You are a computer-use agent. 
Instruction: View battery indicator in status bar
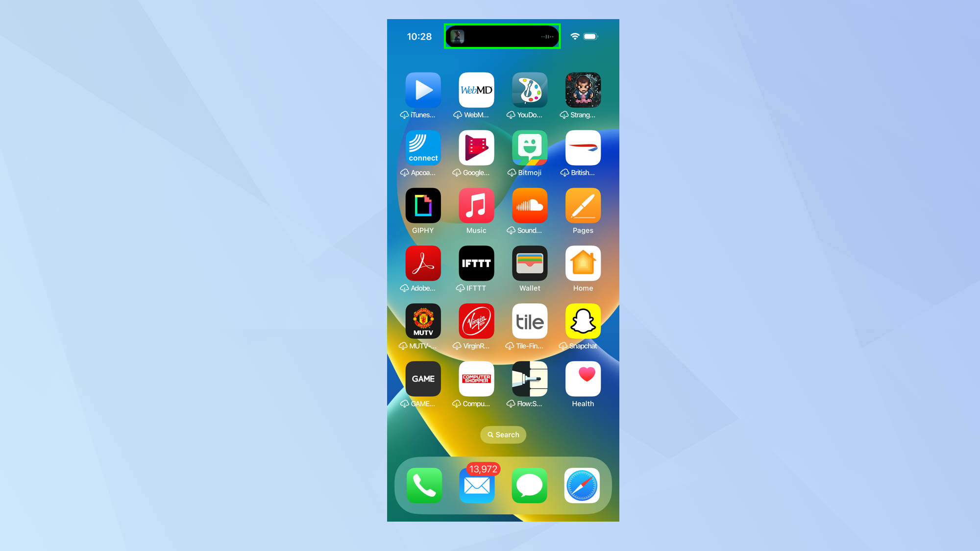(590, 36)
